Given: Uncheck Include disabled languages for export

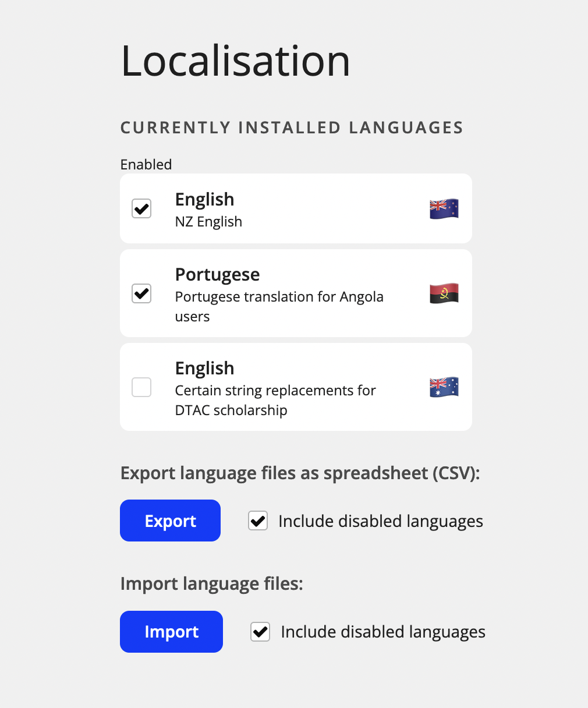Looking at the screenshot, I should coord(258,521).
